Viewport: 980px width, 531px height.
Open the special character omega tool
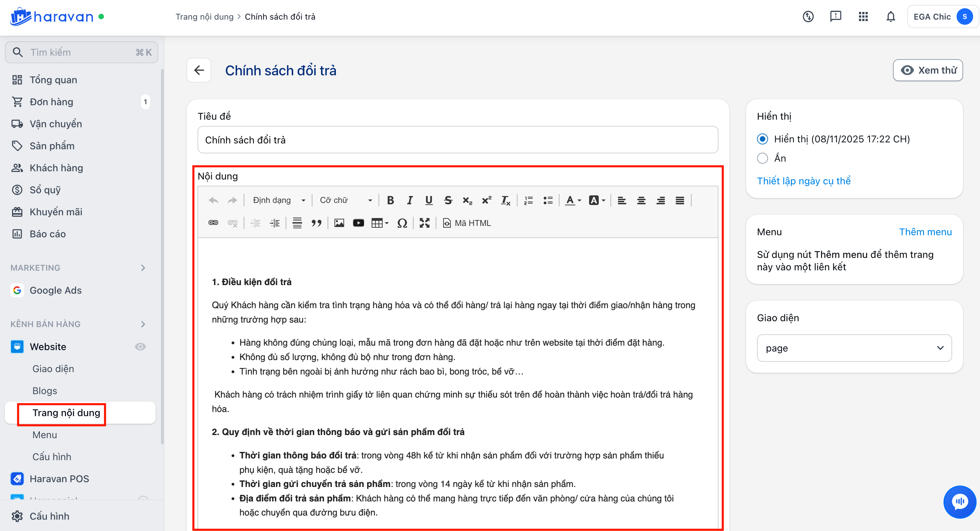point(402,223)
